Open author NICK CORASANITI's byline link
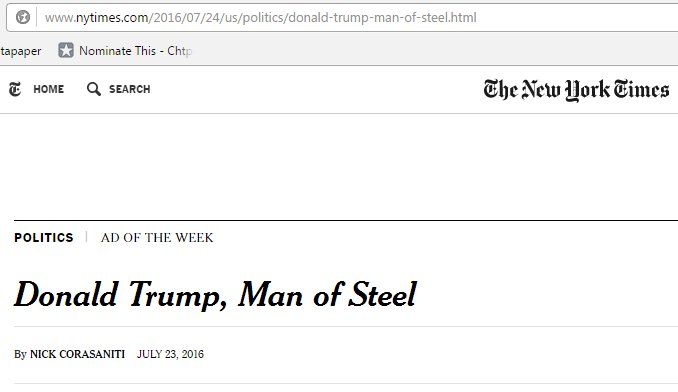678x392 pixels. pos(77,354)
